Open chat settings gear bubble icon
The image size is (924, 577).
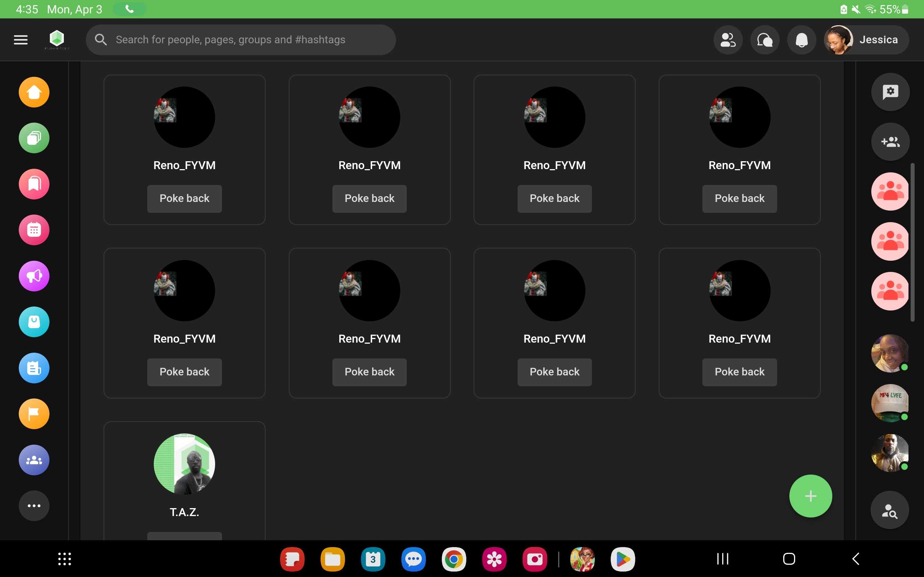click(x=890, y=92)
